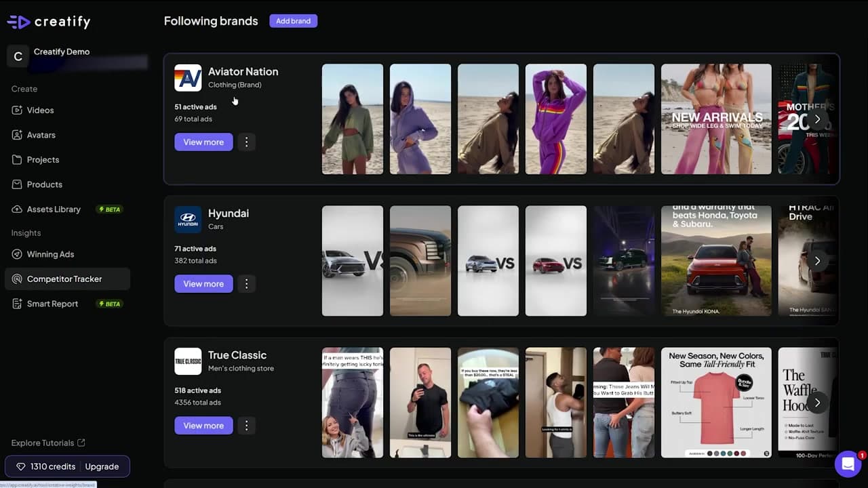Go to Projects menu item
868x488 pixels.
43,159
